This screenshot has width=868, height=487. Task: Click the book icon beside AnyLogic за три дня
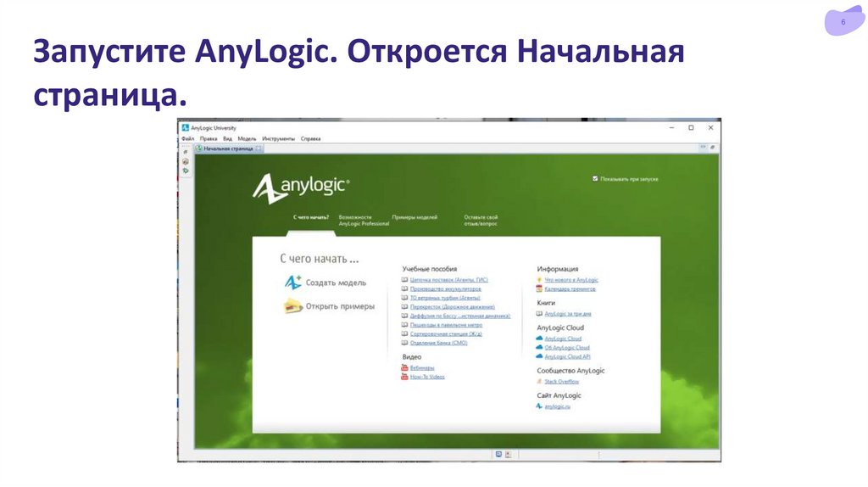539,314
